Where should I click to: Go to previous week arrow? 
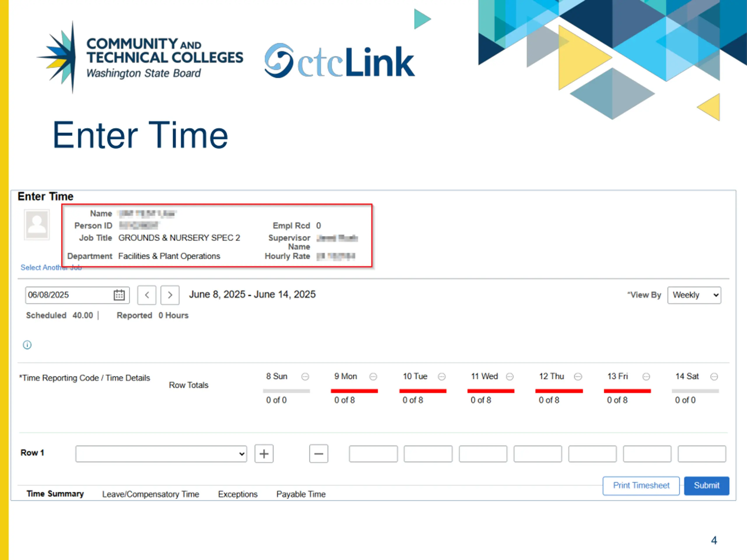[x=146, y=295]
